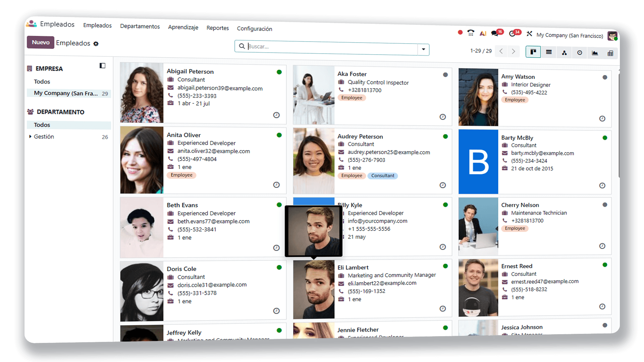Image resolution: width=644 pixels, height=362 pixels.
Task: Switch to Pivot table view
Action: [610, 53]
